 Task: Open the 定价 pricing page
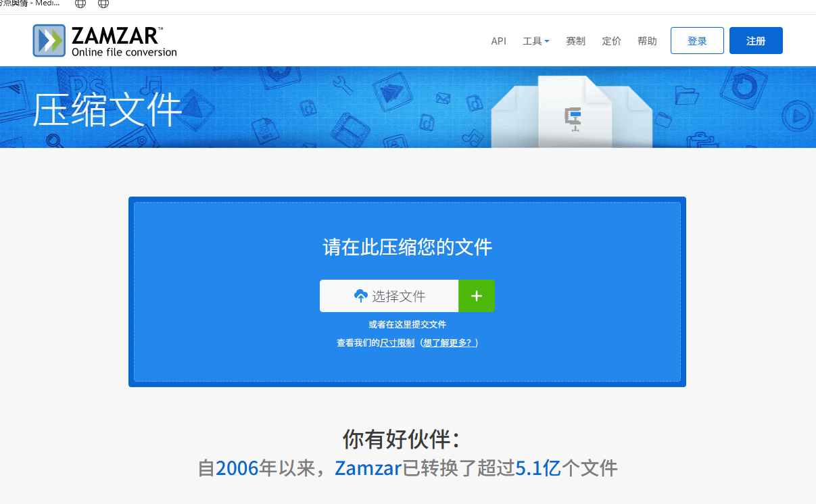pyautogui.click(x=611, y=41)
